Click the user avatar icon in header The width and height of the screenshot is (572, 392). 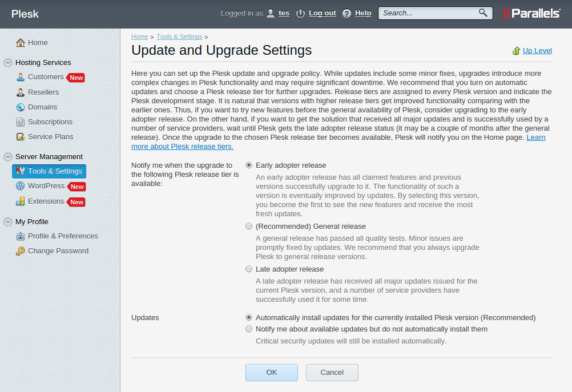(x=271, y=14)
